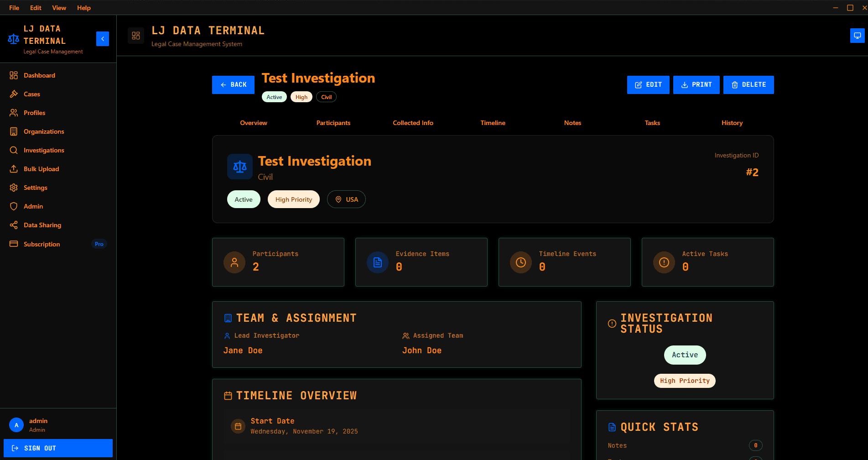
Task: Toggle the display theme icon top right
Action: pyautogui.click(x=857, y=35)
